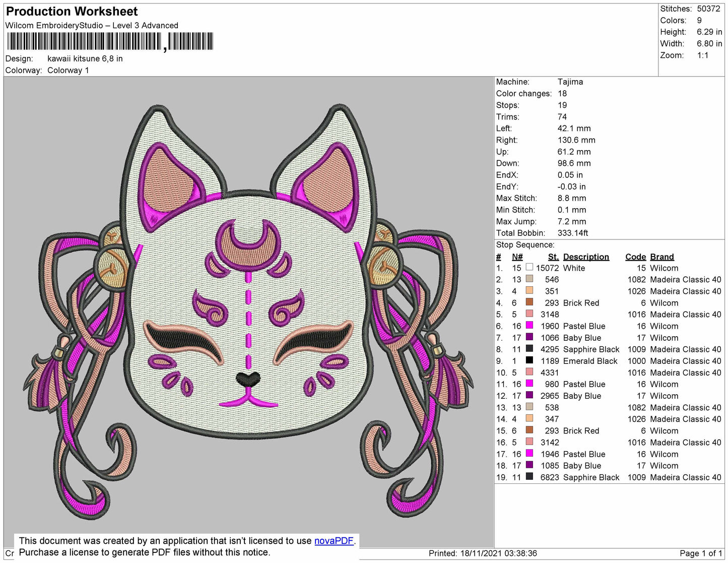Viewport: 728px width, 563px height.
Task: Click the beige swatch in stop 13
Action: pos(530,407)
